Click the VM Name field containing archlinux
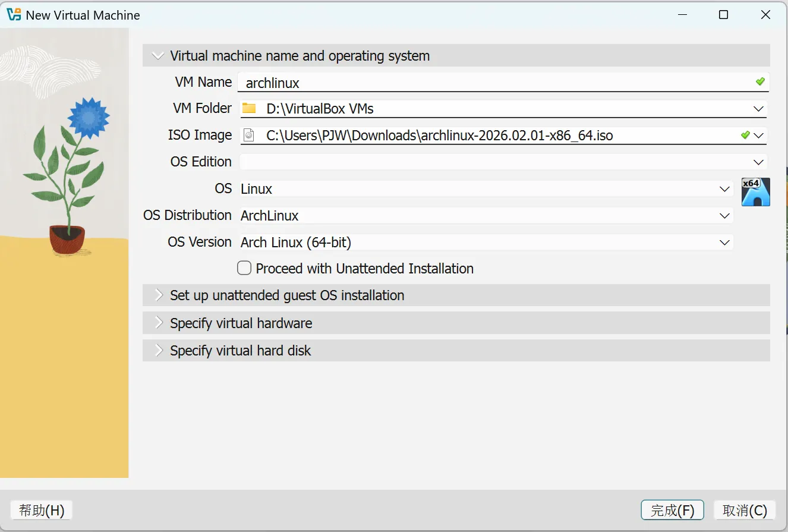Screen dimensions: 788x532 [x=503, y=83]
